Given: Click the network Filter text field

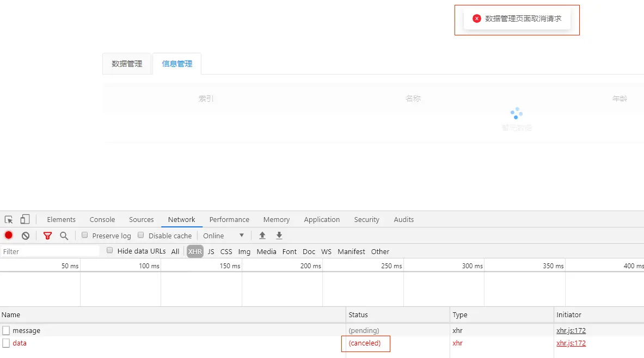Looking at the screenshot, I should 50,252.
